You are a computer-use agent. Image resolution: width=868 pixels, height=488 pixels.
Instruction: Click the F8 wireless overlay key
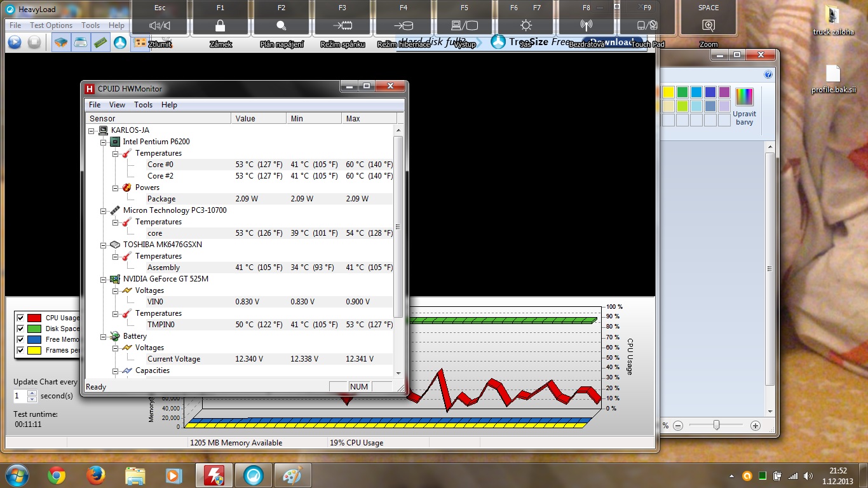coord(587,18)
